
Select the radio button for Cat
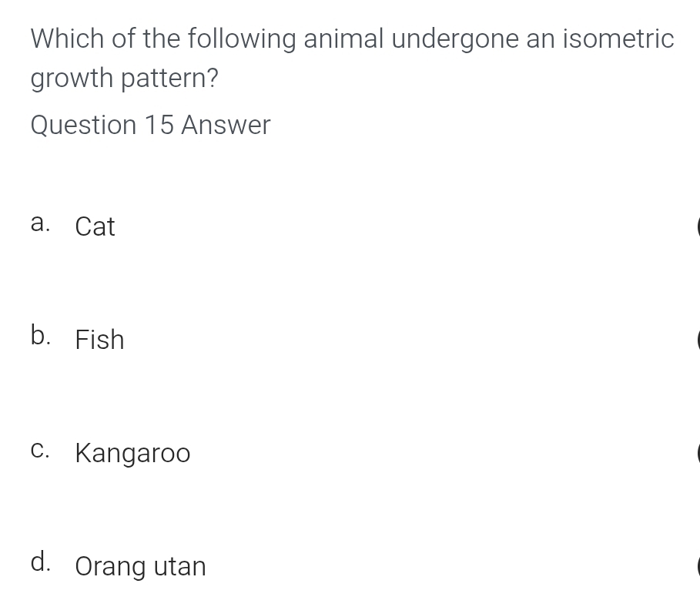697,226
